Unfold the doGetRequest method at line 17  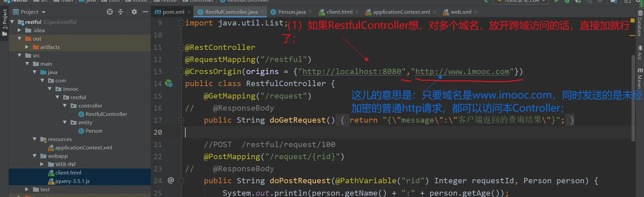point(181,120)
